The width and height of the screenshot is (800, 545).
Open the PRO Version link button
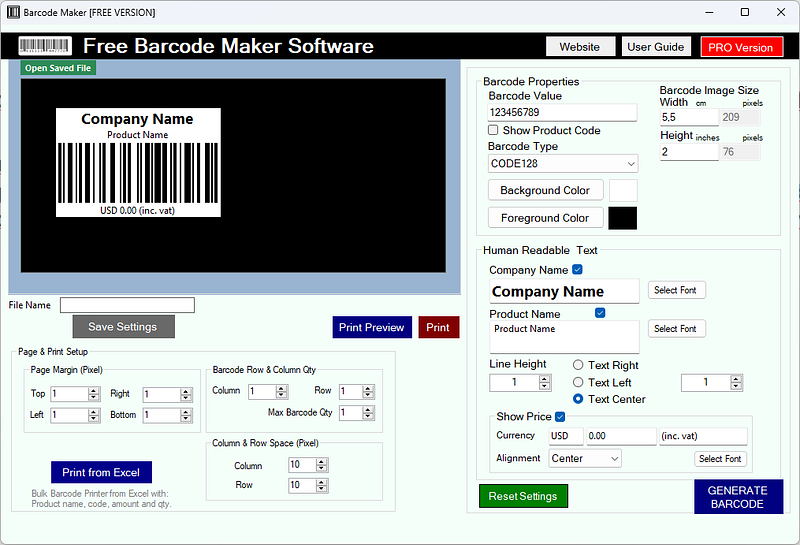[x=741, y=47]
